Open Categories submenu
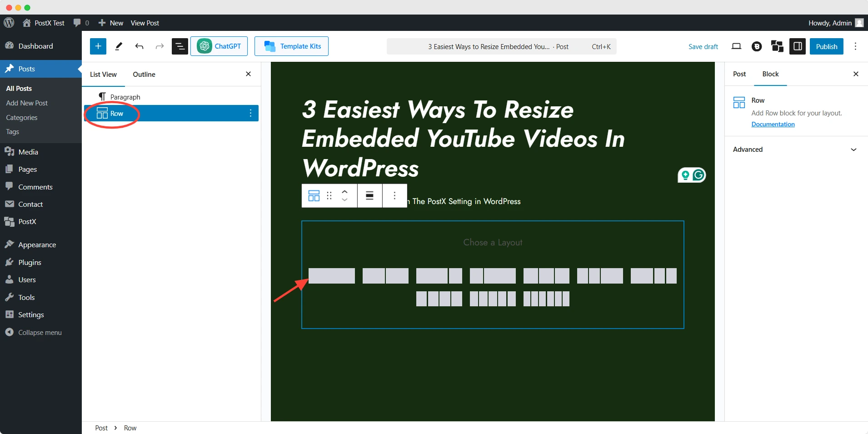 tap(22, 118)
